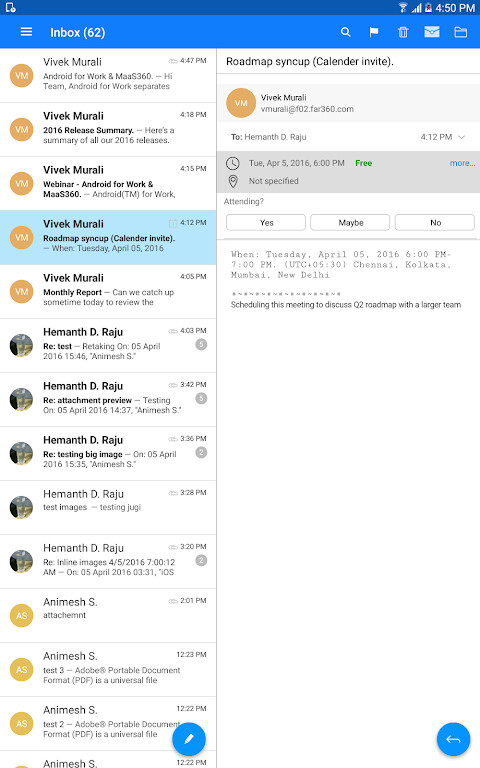The image size is (480, 768).
Task: Open Re: Inline images email
Action: (x=108, y=562)
